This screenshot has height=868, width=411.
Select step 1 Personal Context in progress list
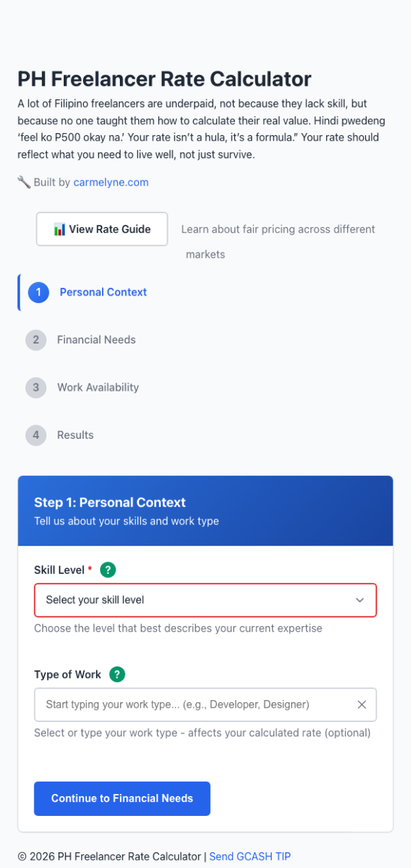(x=103, y=292)
